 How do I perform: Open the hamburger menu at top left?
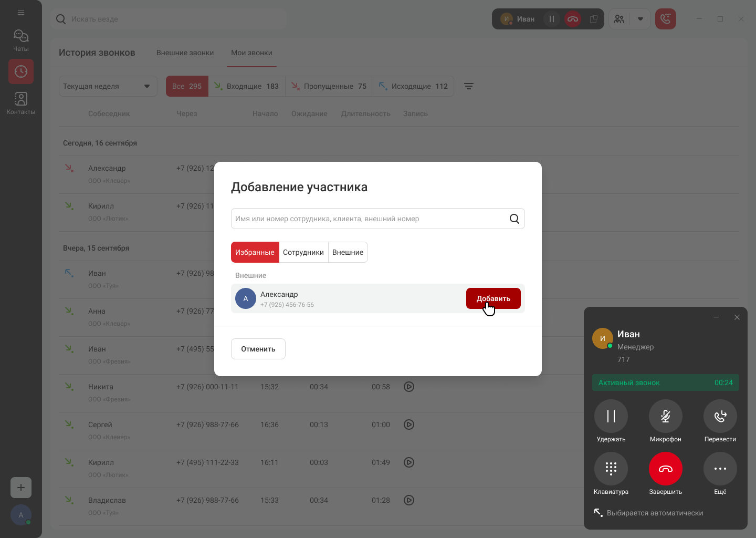pyautogui.click(x=21, y=12)
